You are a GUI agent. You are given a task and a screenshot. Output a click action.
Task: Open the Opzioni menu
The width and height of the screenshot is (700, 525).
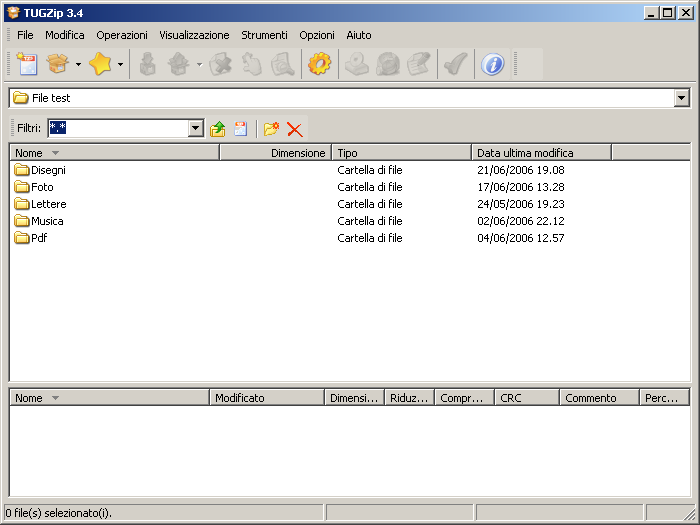[x=317, y=35]
